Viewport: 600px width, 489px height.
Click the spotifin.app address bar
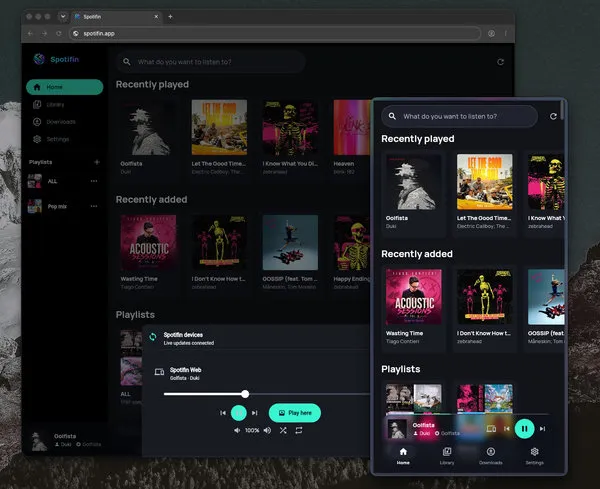[275, 34]
